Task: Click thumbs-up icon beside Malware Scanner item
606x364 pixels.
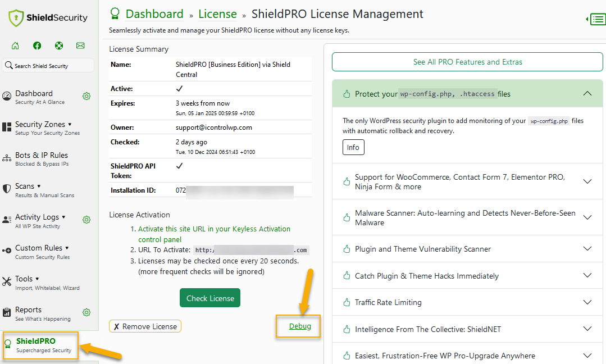Action: click(347, 217)
